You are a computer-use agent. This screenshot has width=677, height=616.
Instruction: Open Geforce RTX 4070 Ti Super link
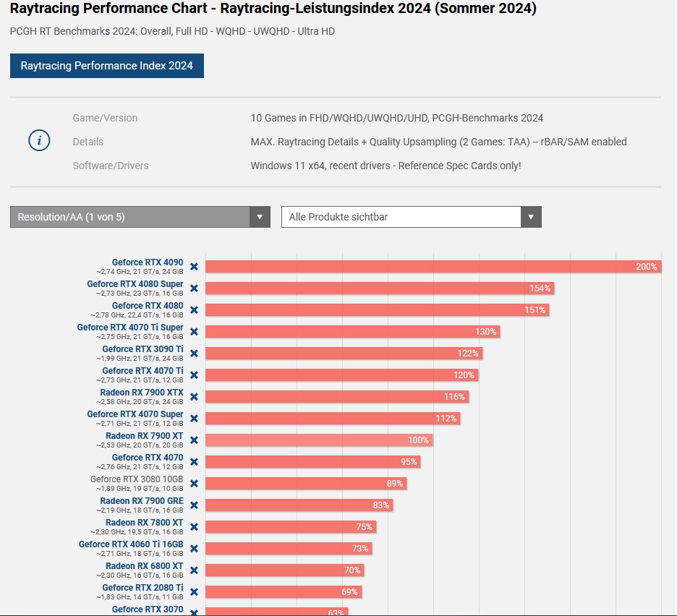pyautogui.click(x=130, y=328)
